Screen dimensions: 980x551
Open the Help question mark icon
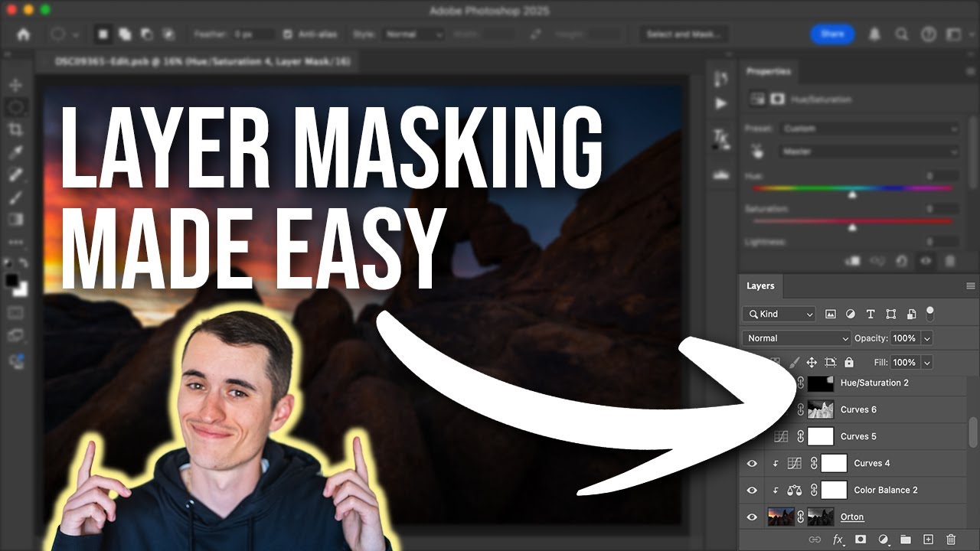click(929, 34)
